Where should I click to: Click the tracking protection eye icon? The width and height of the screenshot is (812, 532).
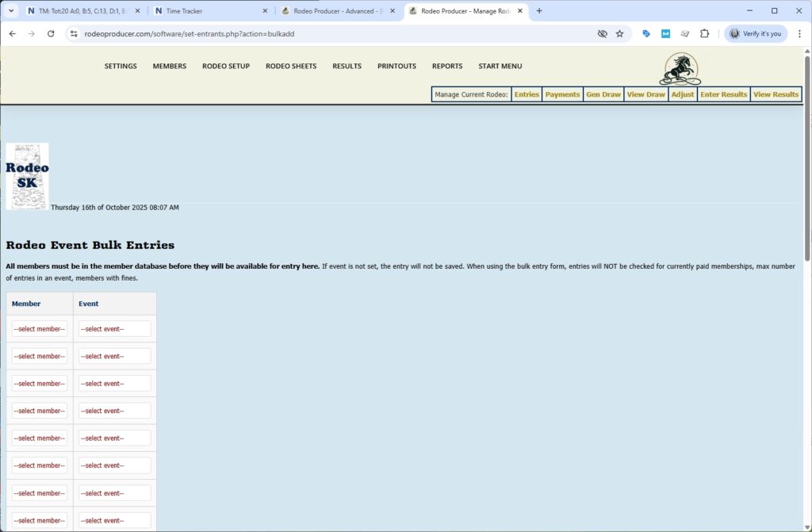click(601, 34)
